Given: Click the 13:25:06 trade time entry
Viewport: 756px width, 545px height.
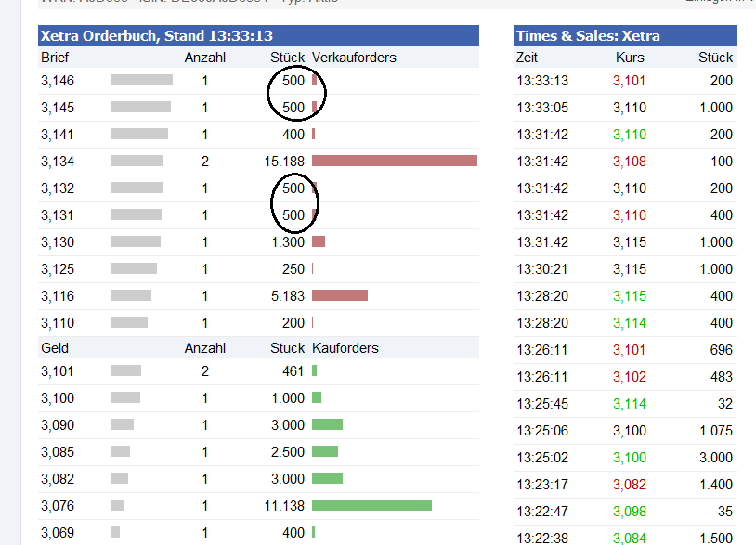Looking at the screenshot, I should (x=542, y=431).
